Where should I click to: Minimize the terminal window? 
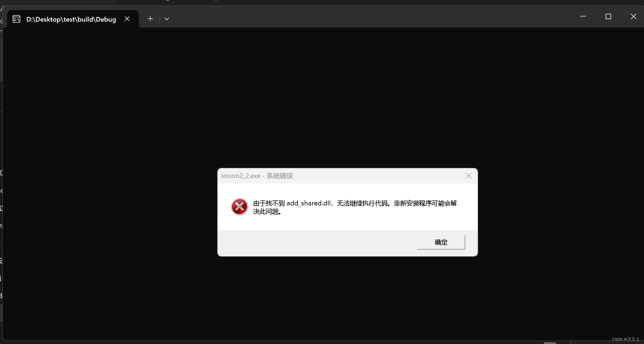point(583,16)
